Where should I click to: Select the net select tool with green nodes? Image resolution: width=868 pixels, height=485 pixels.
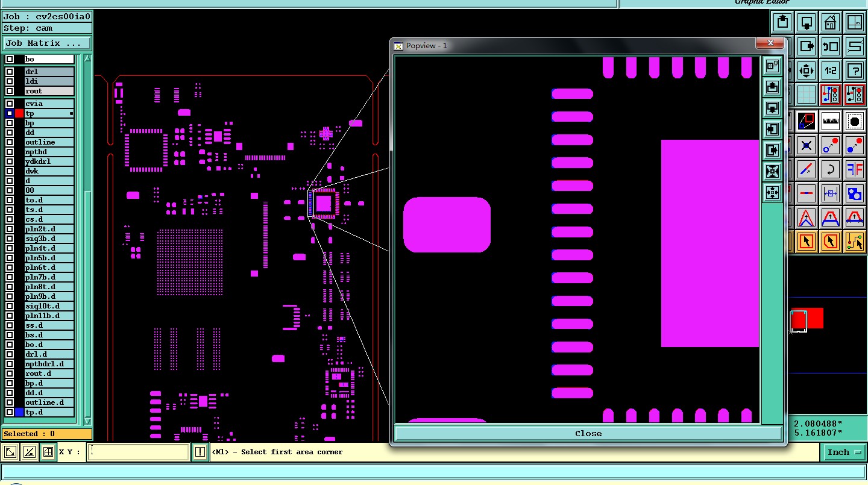click(x=854, y=242)
